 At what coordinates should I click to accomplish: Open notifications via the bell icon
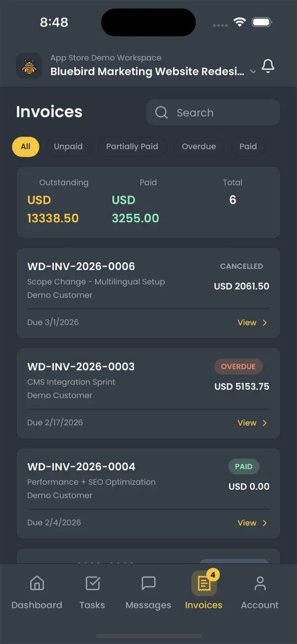[268, 65]
